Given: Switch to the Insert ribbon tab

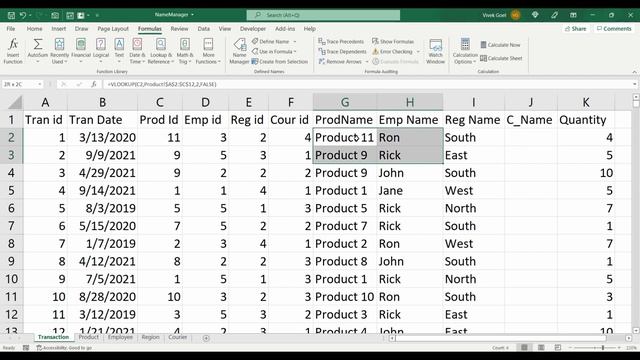Looking at the screenshot, I should click(59, 29).
